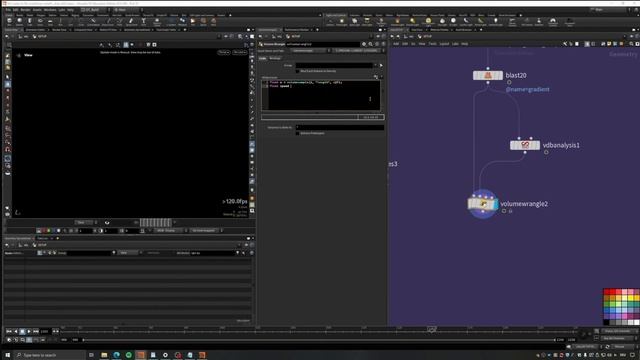Open Task View on the taskbar
This screenshot has height=360, width=640.
tap(91, 355)
